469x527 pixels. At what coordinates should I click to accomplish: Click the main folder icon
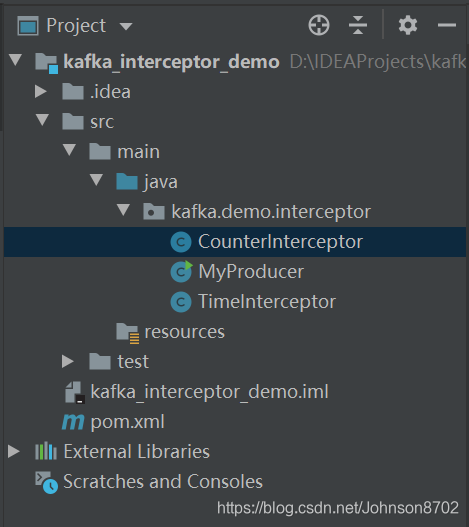(100, 151)
